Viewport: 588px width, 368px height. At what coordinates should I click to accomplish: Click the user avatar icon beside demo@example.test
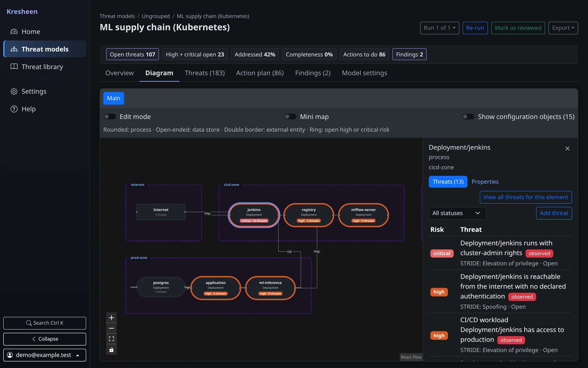click(10, 355)
